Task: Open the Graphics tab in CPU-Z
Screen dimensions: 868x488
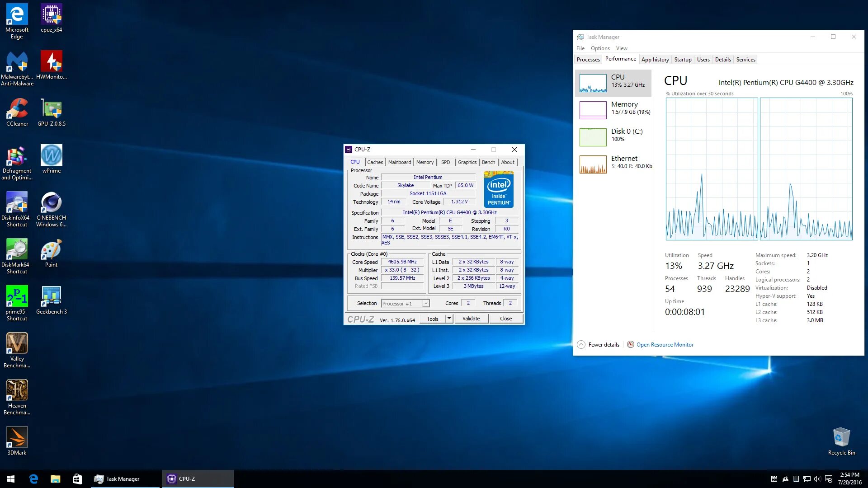Action: tap(467, 162)
